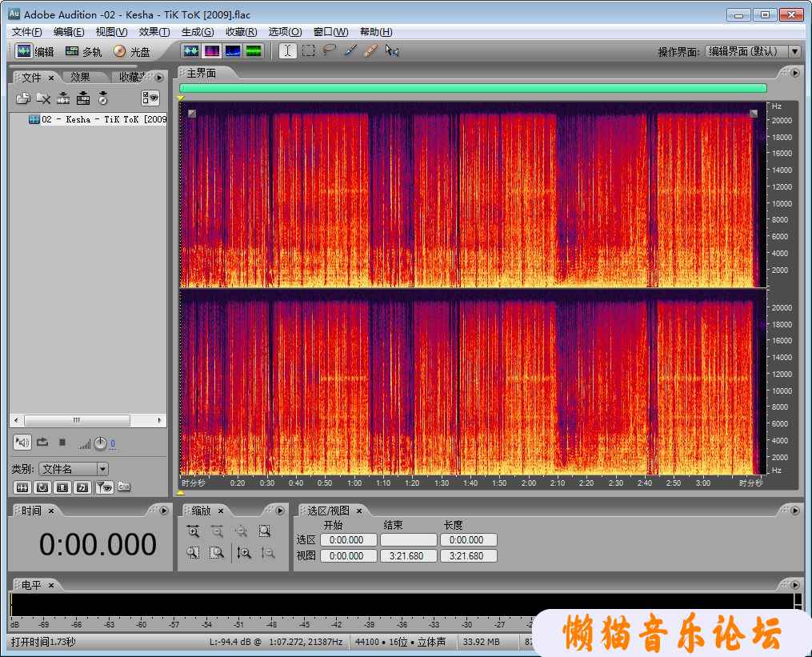Zoom out vertically
Viewport: 812px width, 657px height.
[x=268, y=553]
